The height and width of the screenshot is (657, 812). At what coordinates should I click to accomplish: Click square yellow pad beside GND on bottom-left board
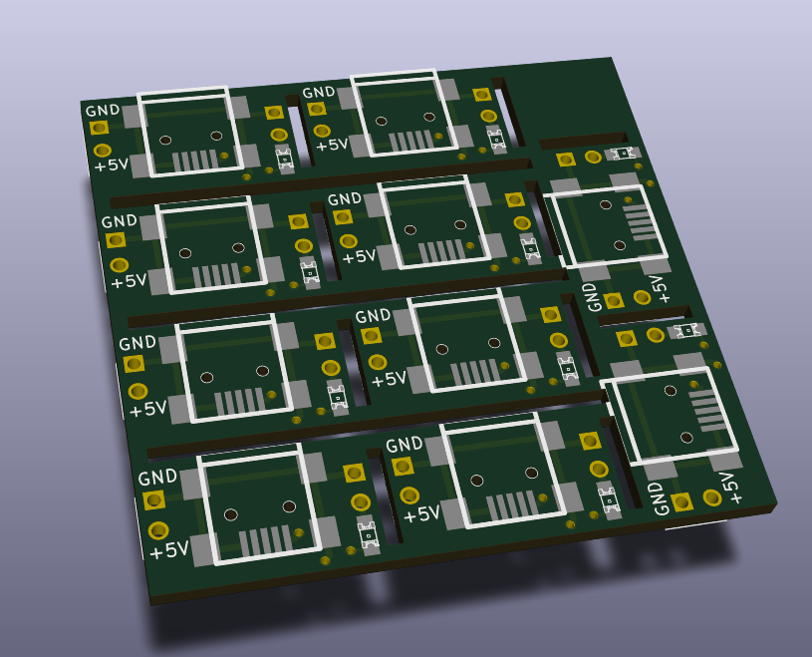tap(153, 500)
